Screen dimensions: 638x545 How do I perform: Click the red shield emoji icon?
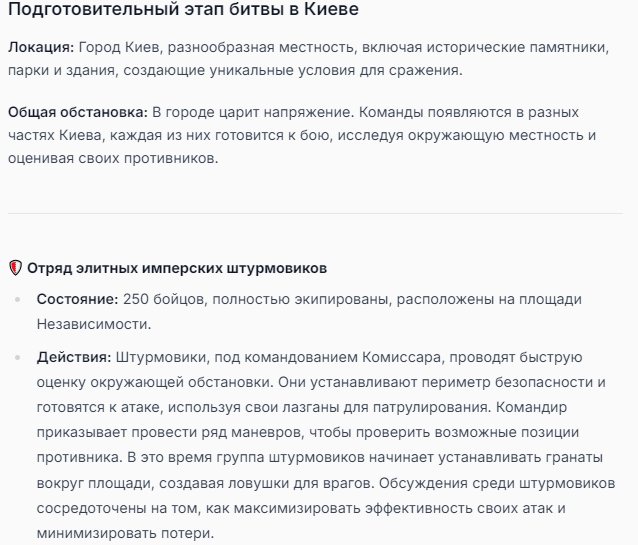[x=15, y=268]
